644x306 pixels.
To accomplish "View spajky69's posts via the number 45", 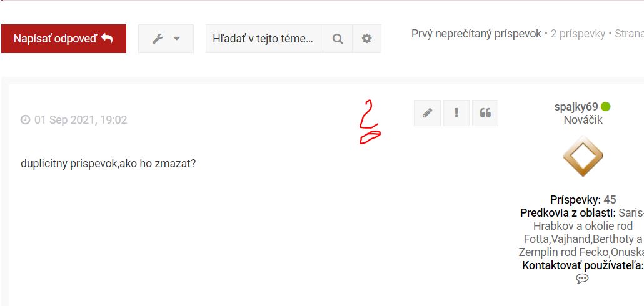I will pos(610,200).
